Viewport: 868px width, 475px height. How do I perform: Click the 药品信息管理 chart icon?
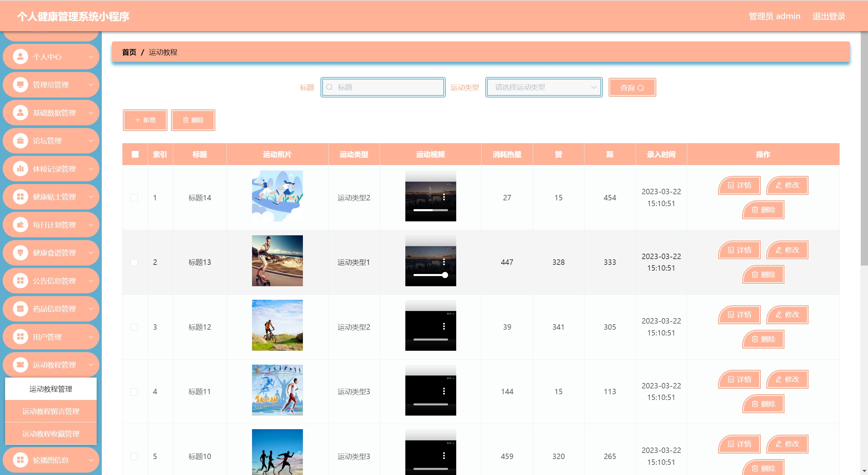tap(20, 309)
